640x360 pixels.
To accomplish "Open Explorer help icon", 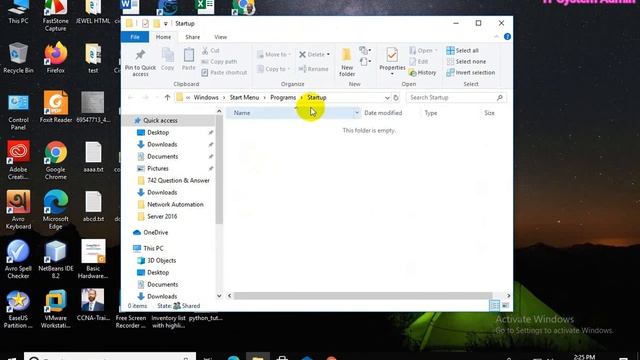I will pos(507,37).
